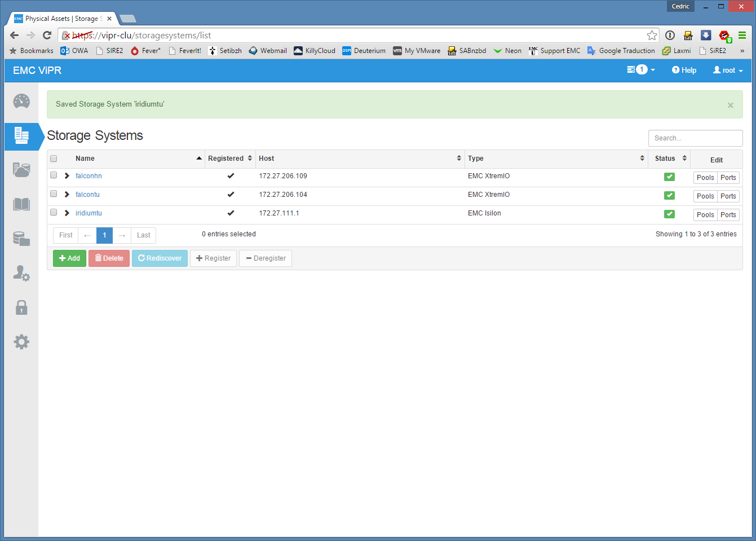The image size is (756, 541).
Task: Click the database resources sidebar icon
Action: click(21, 239)
